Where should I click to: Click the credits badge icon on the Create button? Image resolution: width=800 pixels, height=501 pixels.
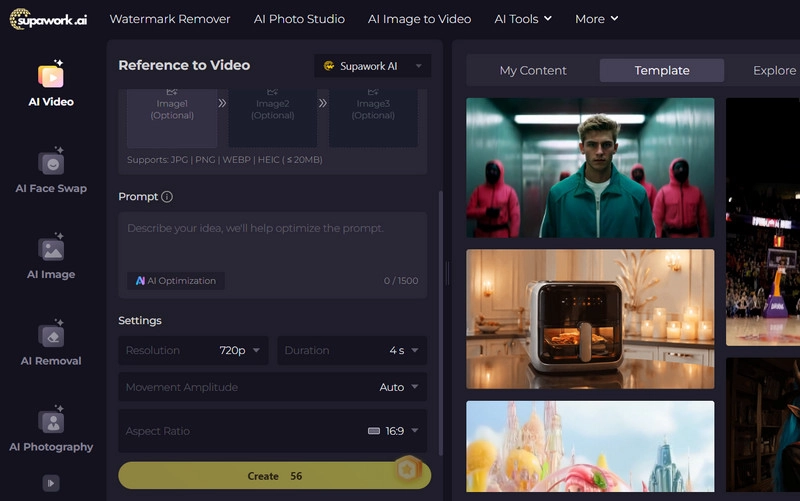[408, 469]
